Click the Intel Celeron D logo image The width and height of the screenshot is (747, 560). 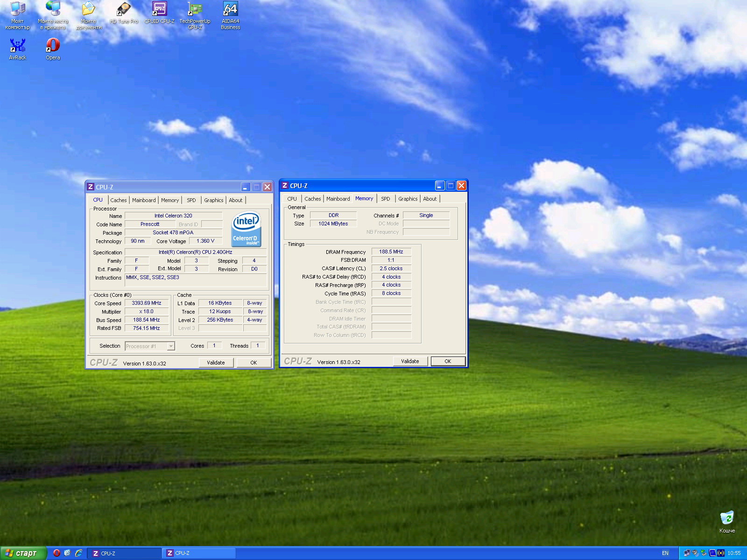(246, 230)
